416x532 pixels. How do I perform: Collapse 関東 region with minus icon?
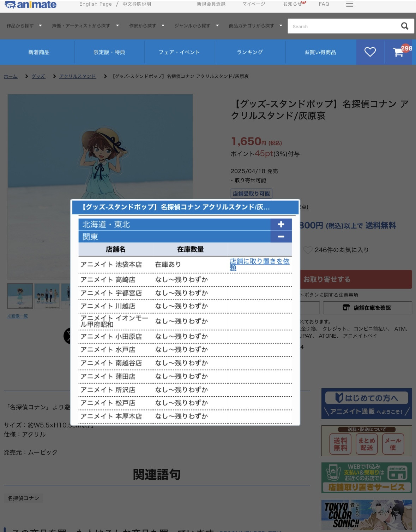[281, 237]
